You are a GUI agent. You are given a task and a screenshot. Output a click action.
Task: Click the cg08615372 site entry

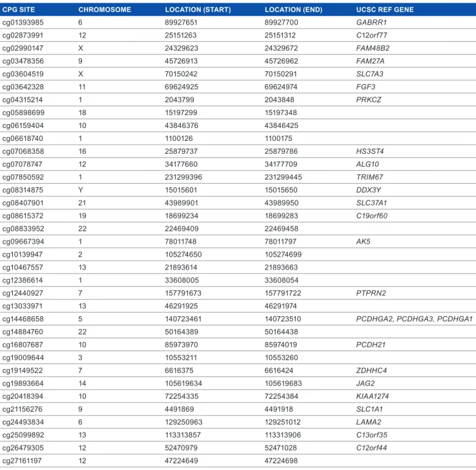23,216
